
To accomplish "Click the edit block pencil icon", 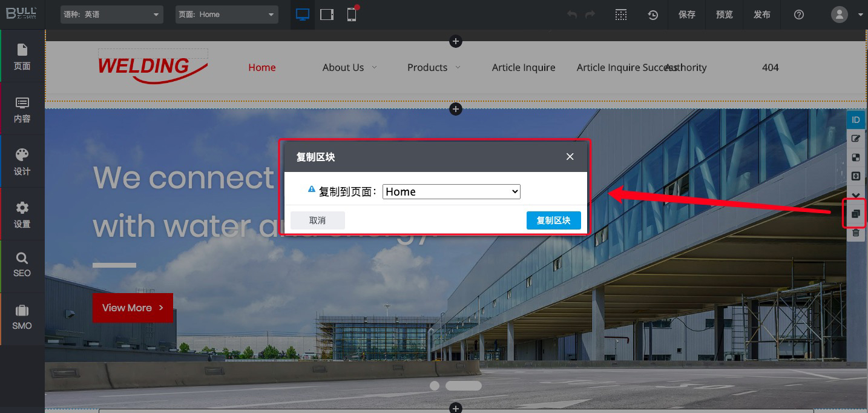I will pyautogui.click(x=855, y=139).
